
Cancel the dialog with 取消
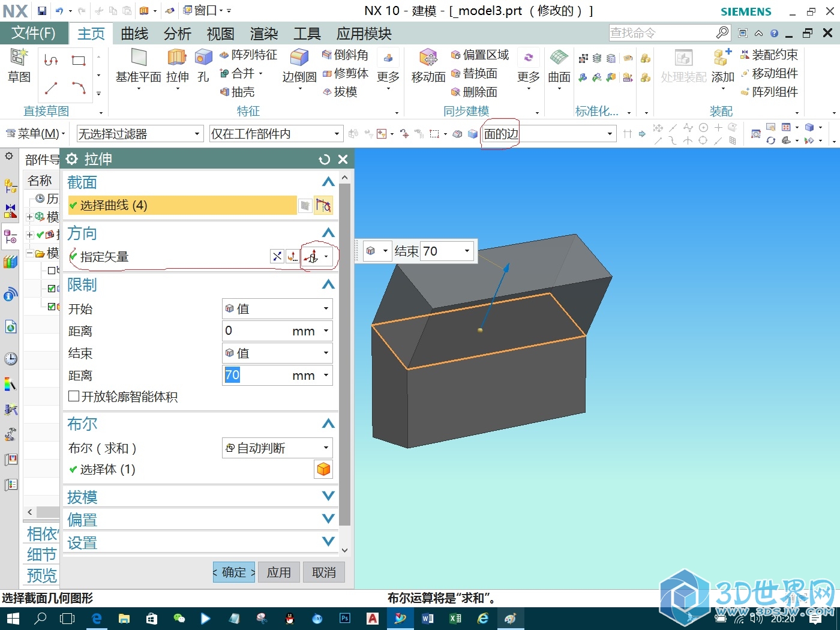point(324,572)
